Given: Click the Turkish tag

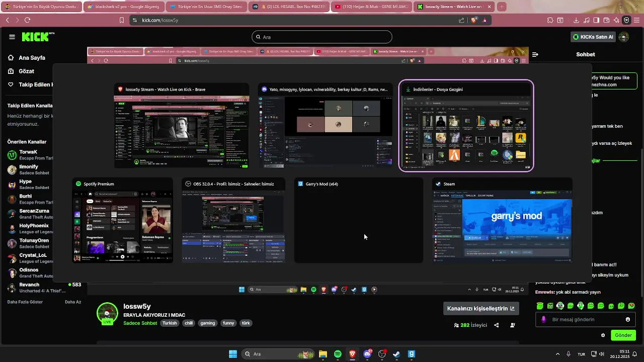Looking at the screenshot, I should [x=170, y=323].
